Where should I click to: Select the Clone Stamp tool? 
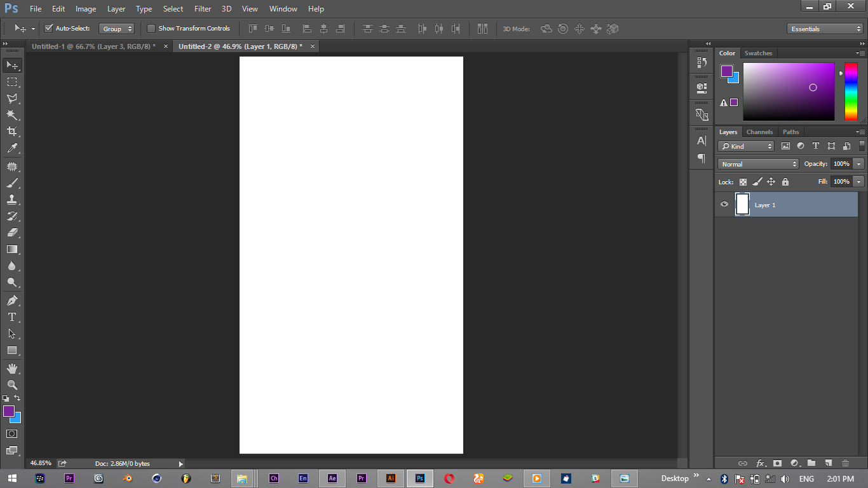click(12, 200)
